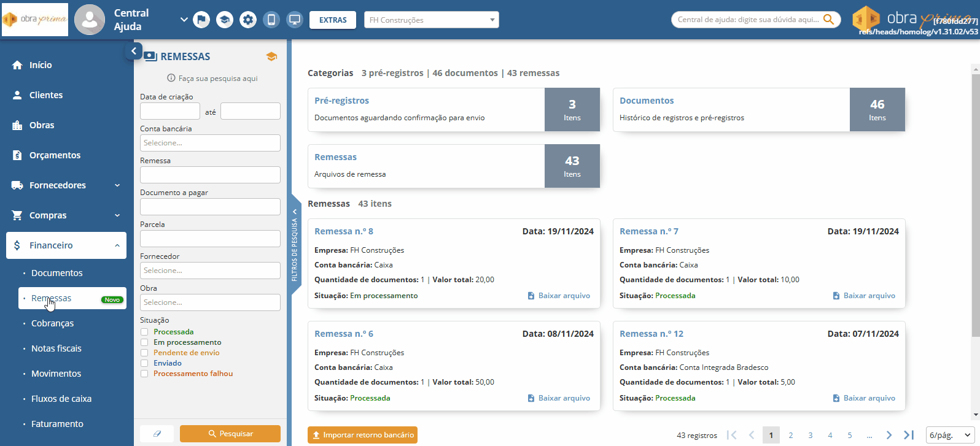Open the Central Ajuda user menu chevron
Image resolution: width=980 pixels, height=446 pixels.
(x=184, y=20)
